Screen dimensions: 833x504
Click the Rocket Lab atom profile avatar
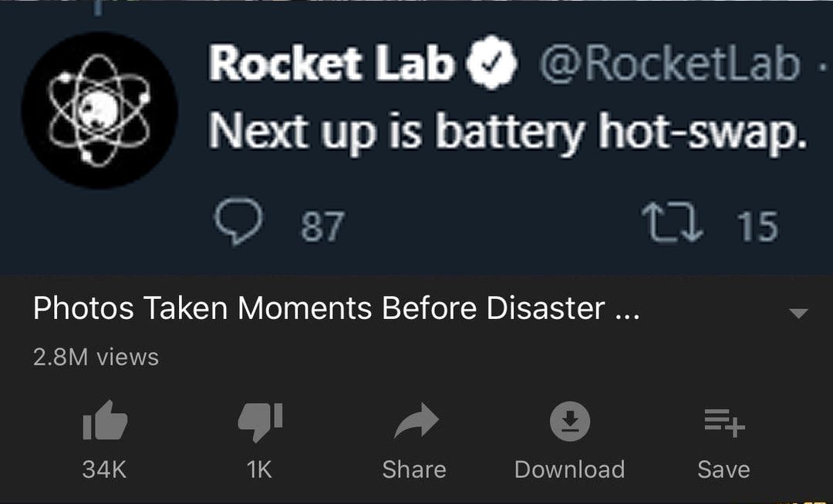[99, 111]
